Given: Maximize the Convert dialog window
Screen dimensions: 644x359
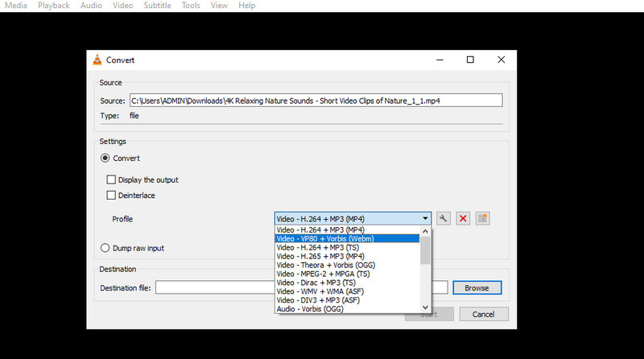Looking at the screenshot, I should pyautogui.click(x=470, y=60).
